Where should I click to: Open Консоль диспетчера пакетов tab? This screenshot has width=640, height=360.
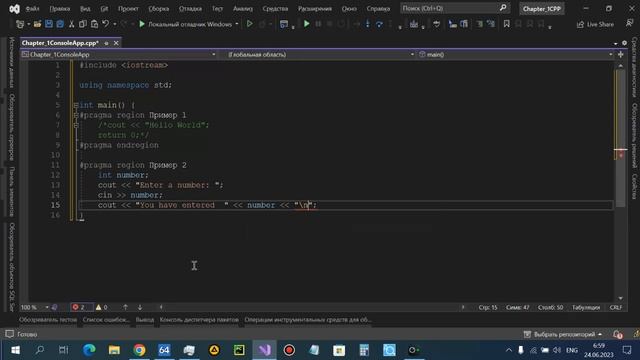click(x=199, y=320)
